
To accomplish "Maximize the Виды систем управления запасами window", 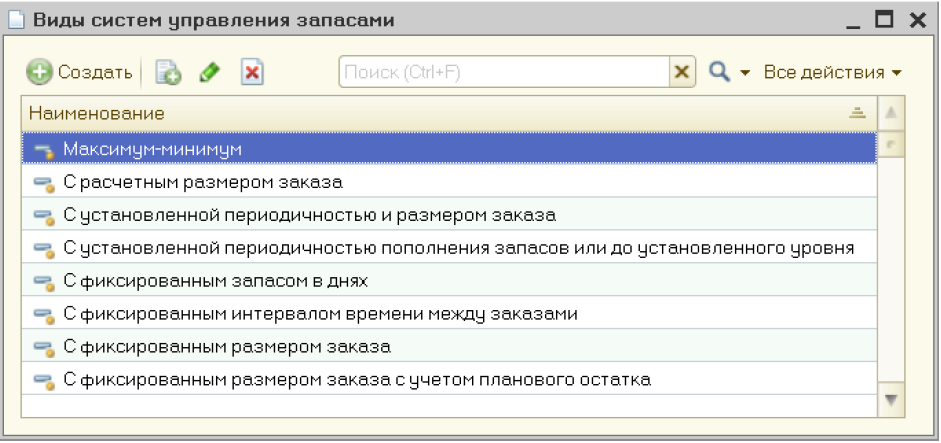I will [883, 19].
